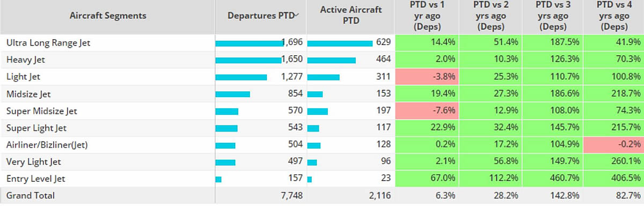Select the Aircraft Segments column header
Image resolution: width=644 pixels, height=206 pixels.
[x=108, y=16]
